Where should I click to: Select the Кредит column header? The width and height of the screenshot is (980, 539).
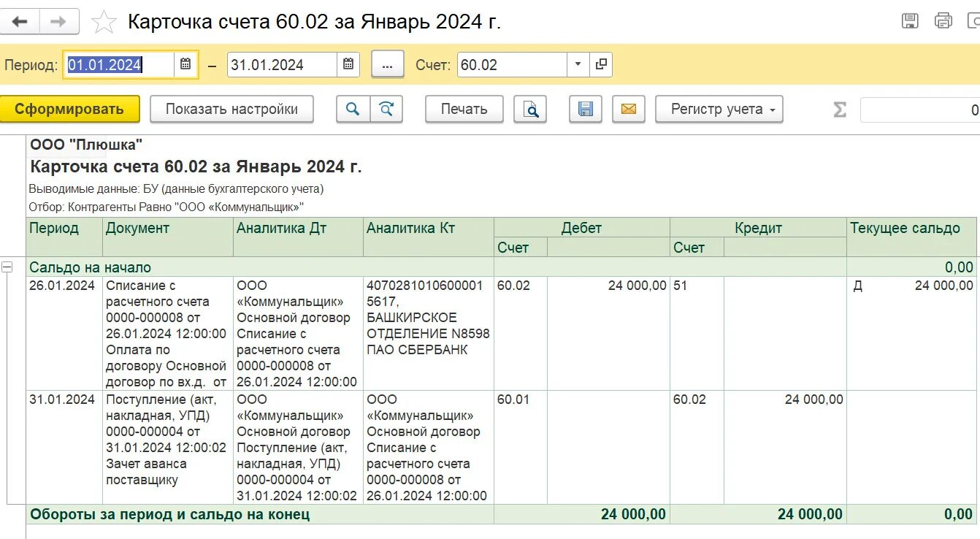759,227
